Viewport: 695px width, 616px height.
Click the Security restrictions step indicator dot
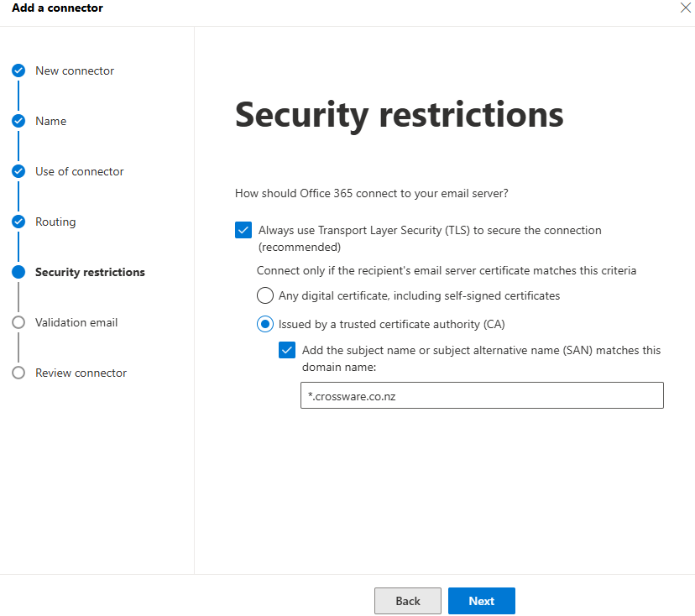18,273
